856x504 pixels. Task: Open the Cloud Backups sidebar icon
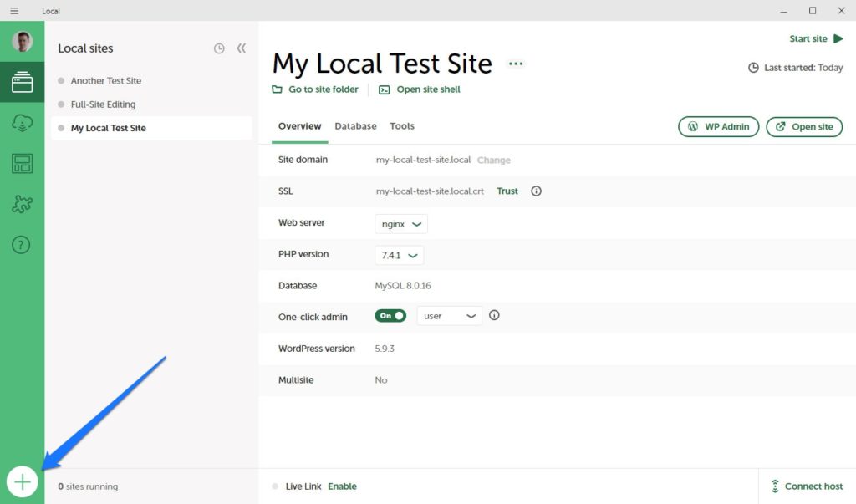22,123
